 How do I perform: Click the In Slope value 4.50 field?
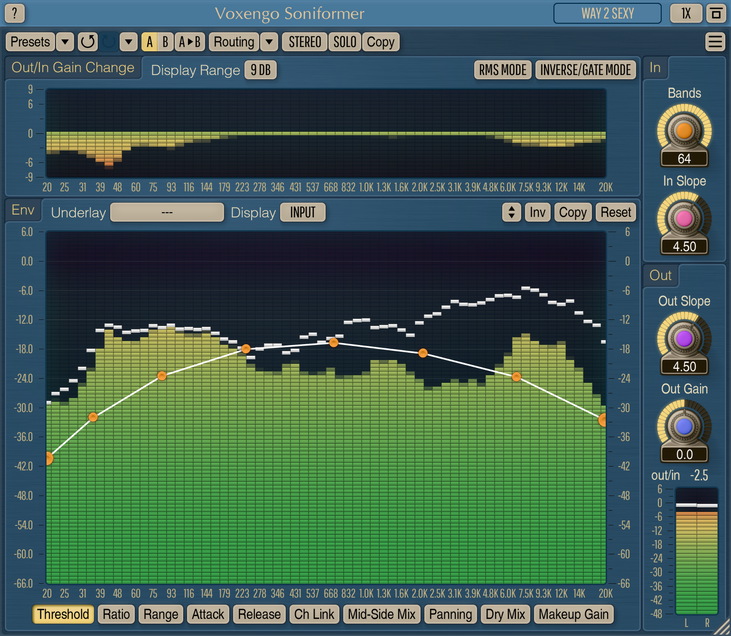click(x=684, y=247)
